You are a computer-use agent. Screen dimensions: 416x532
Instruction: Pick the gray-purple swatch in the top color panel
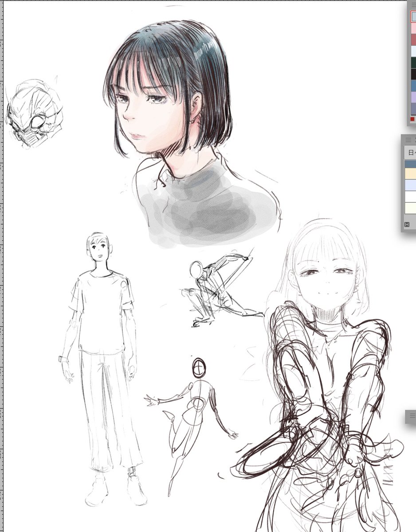point(414,109)
